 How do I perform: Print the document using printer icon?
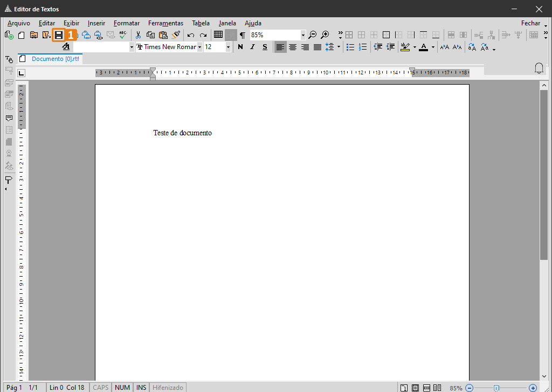(86, 35)
